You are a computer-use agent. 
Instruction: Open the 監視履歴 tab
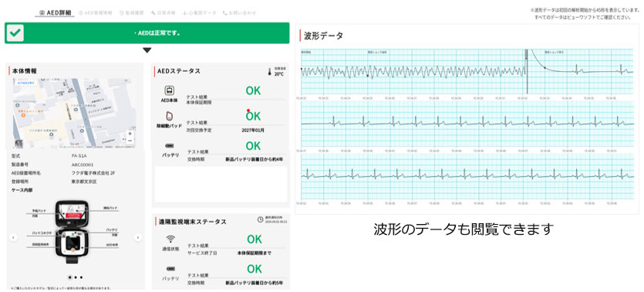pyautogui.click(x=131, y=13)
